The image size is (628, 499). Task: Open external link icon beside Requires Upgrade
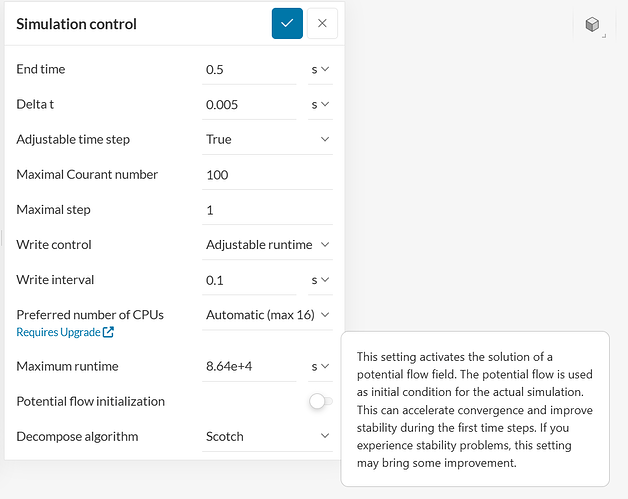(x=108, y=332)
